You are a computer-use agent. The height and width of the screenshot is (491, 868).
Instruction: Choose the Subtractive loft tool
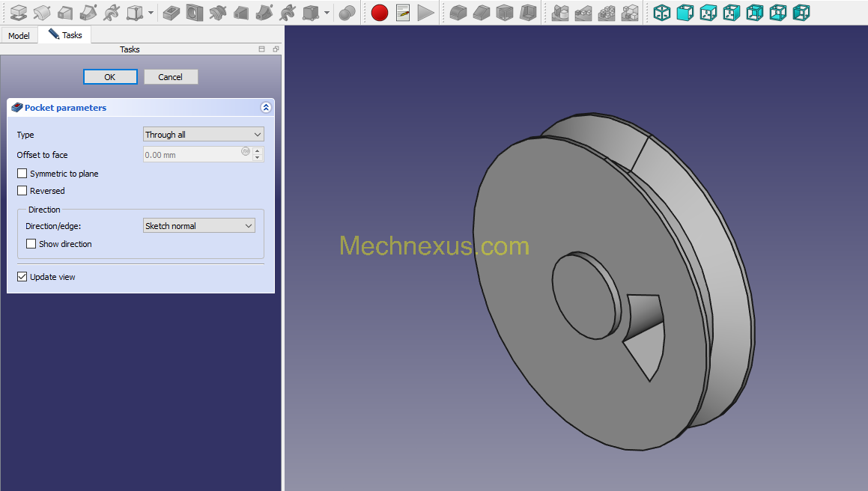(x=241, y=12)
